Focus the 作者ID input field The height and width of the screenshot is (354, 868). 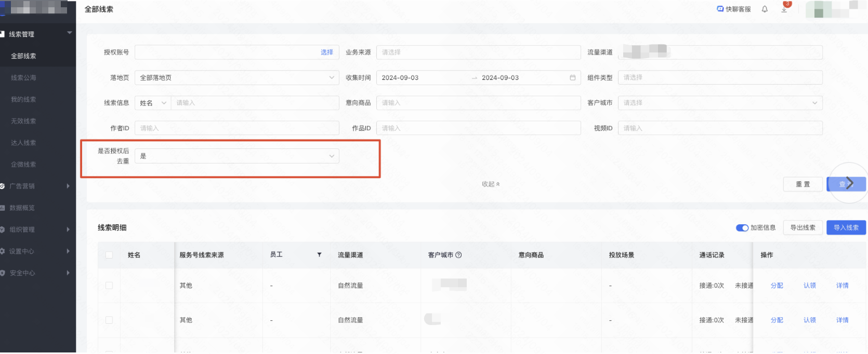pos(236,128)
